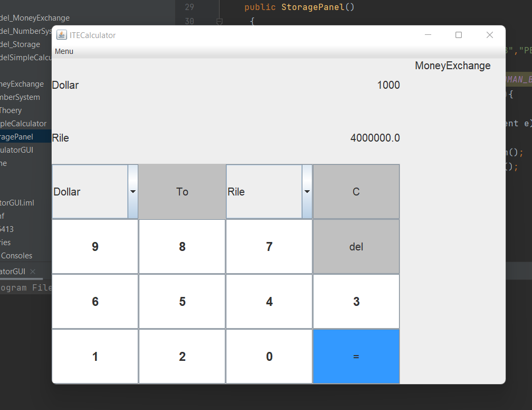Select pleCalculator item in IDE project tree

[23, 124]
